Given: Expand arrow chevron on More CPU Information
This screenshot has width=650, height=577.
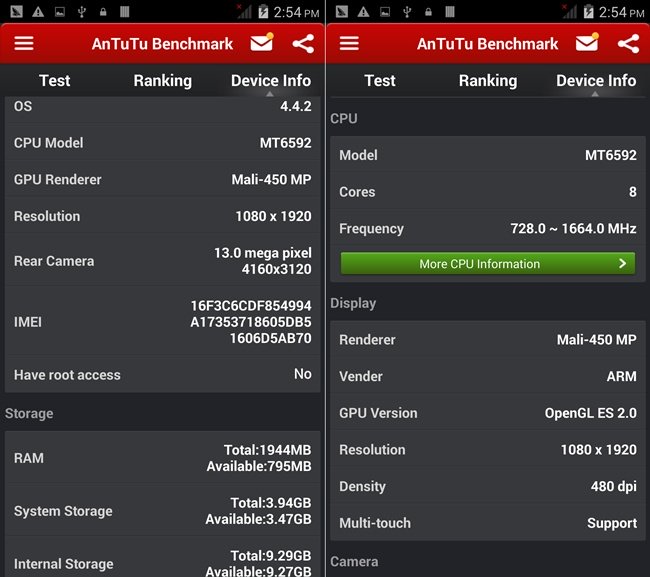Looking at the screenshot, I should 622,264.
